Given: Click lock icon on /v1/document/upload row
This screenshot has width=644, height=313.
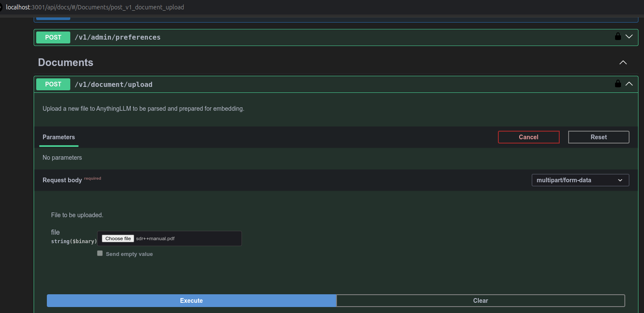Looking at the screenshot, I should (618, 83).
